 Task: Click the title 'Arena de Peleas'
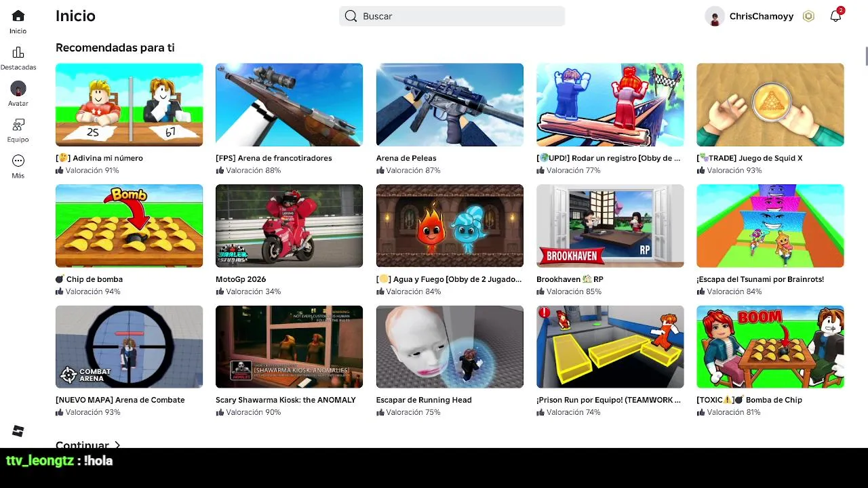406,158
